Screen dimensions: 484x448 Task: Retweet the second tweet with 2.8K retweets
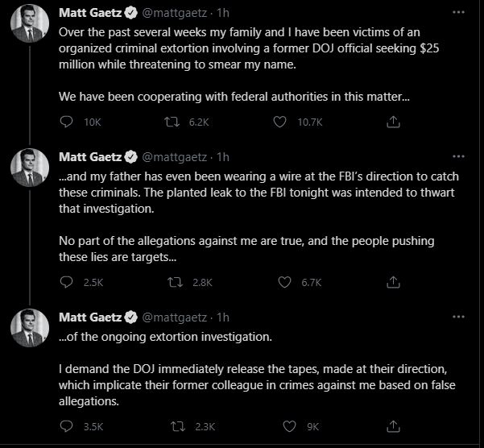click(172, 282)
